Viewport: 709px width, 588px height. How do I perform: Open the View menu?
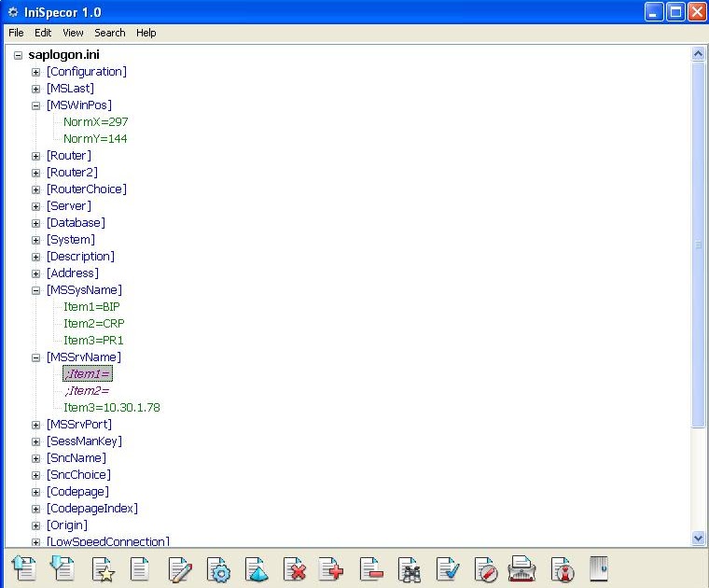(73, 33)
